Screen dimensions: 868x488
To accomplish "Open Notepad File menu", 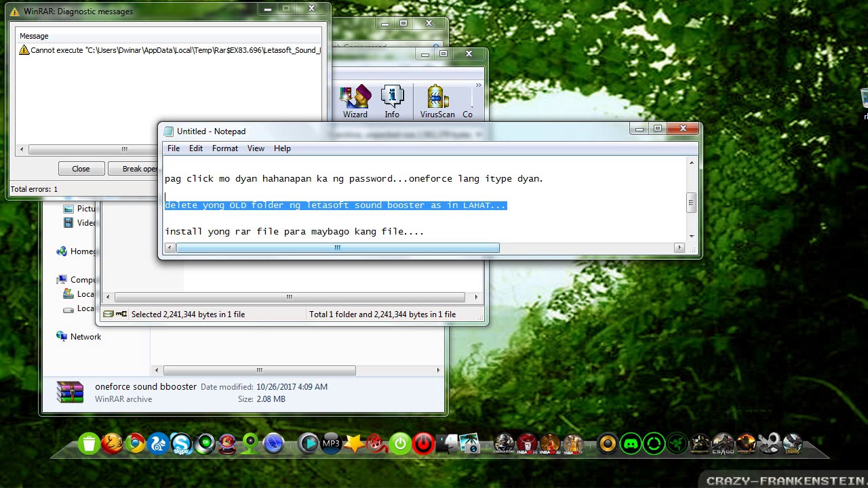I will click(x=174, y=148).
